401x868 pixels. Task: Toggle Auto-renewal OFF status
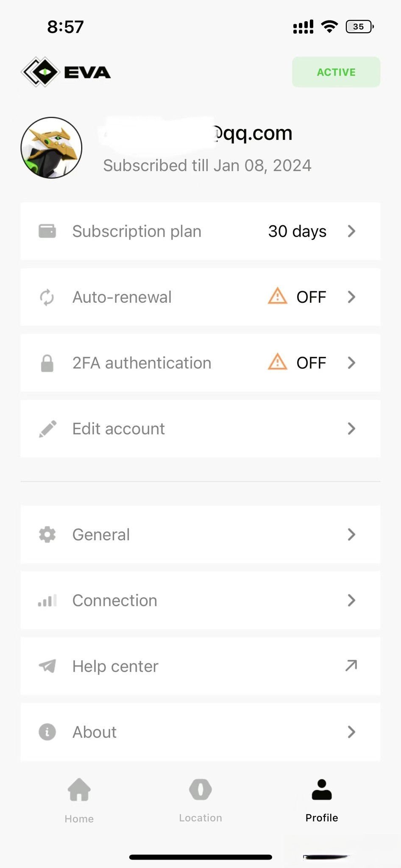311,297
